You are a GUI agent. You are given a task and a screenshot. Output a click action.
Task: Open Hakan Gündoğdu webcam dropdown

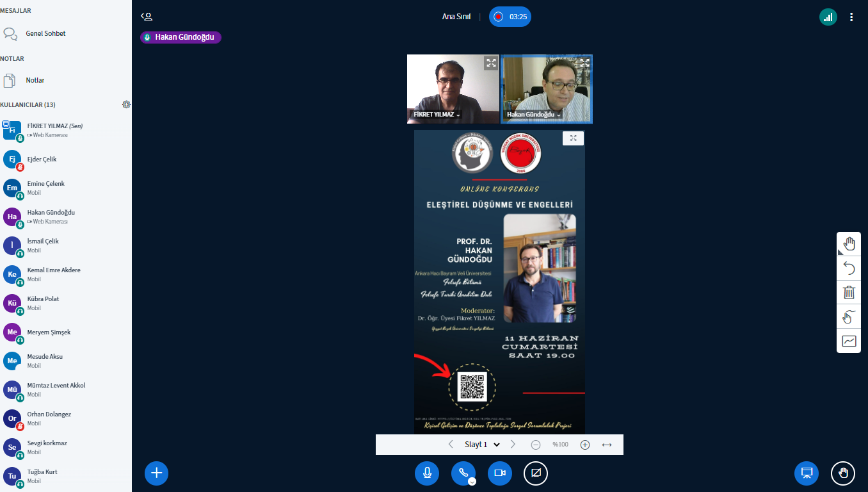534,115
